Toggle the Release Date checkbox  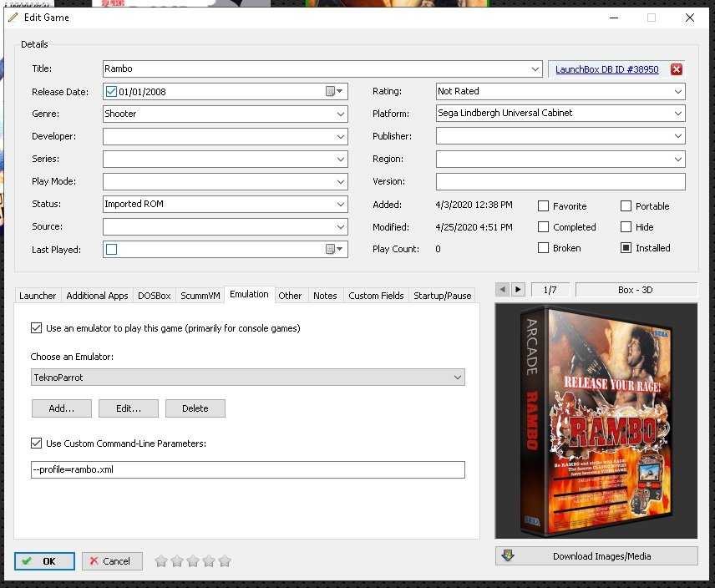click(x=111, y=92)
